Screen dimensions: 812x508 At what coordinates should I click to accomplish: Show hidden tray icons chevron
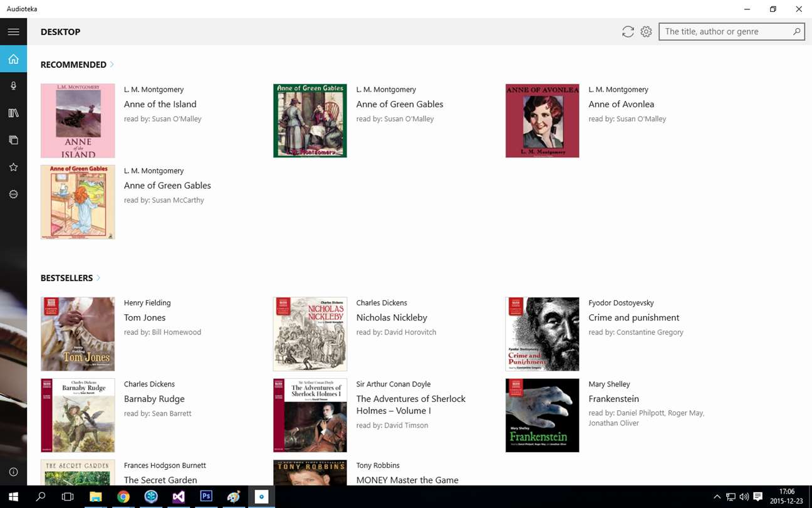[717, 497]
